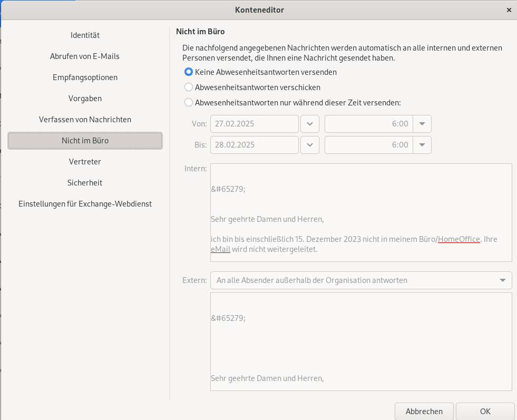The height and width of the screenshot is (420, 517).
Task: Show Einstellungen für Exchange-Webdienst
Action: [x=85, y=204]
